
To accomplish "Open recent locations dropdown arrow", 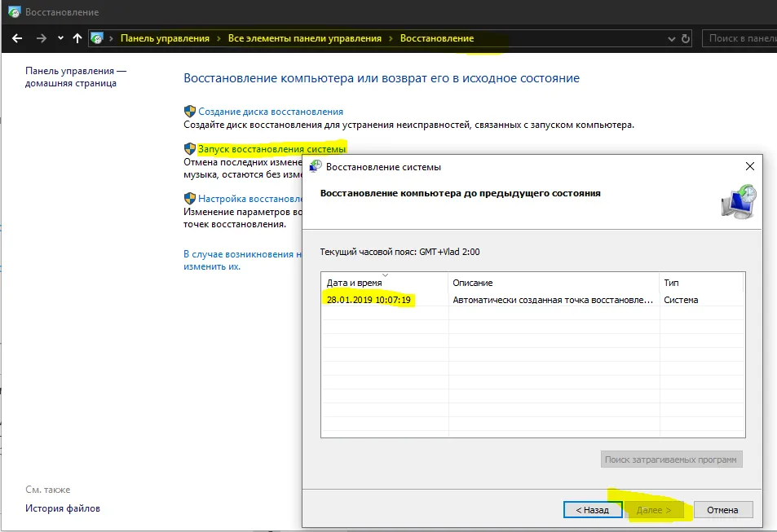I will tap(60, 38).
